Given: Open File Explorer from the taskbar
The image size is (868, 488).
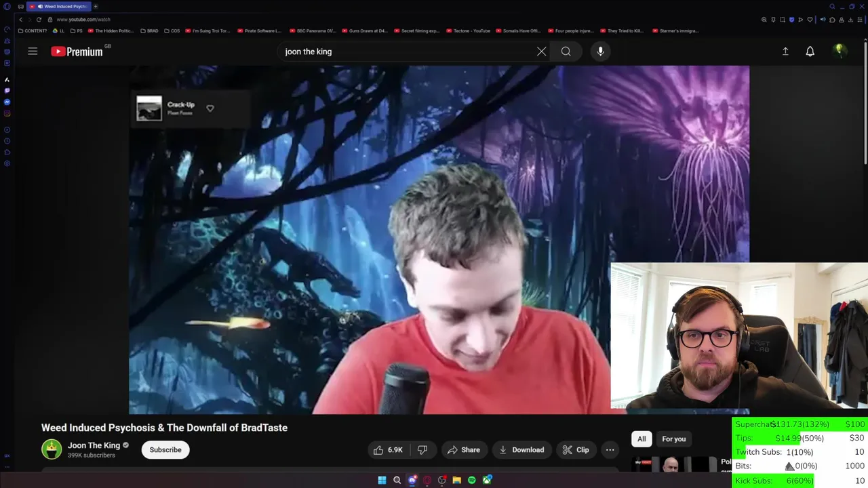Looking at the screenshot, I should click(x=456, y=481).
